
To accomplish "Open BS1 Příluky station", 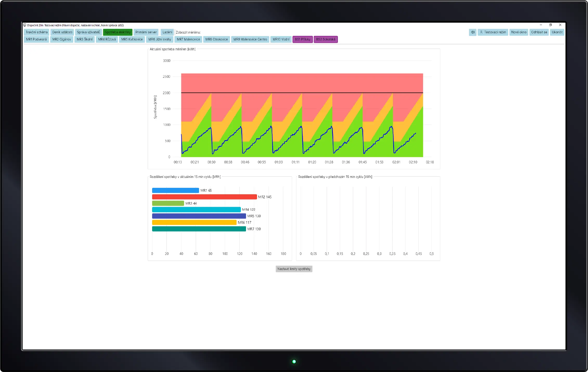I will (x=303, y=39).
